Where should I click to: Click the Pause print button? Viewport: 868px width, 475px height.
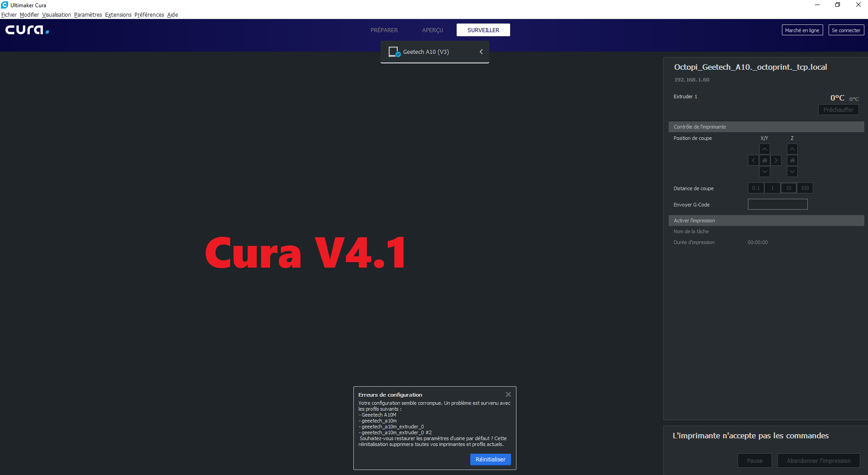pyautogui.click(x=755, y=461)
